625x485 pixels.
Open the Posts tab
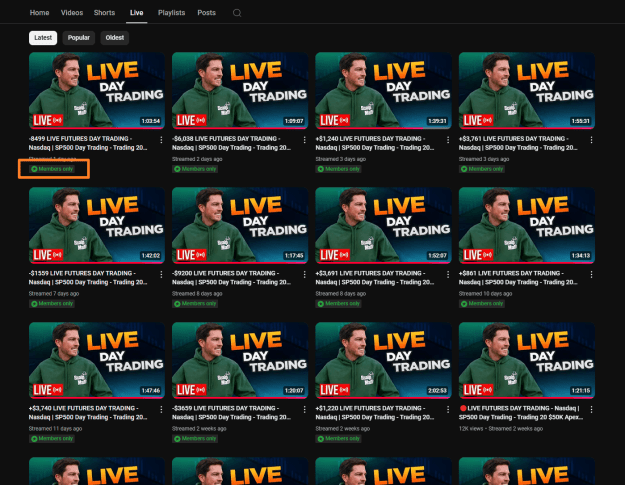pyautogui.click(x=206, y=13)
